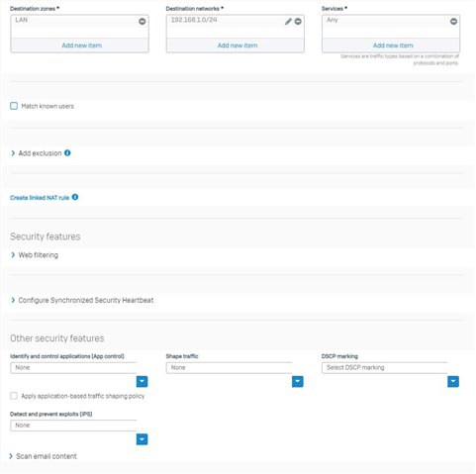The height and width of the screenshot is (474, 476).
Task: Open info icon beside Add exclusion
Action: pyautogui.click(x=67, y=153)
